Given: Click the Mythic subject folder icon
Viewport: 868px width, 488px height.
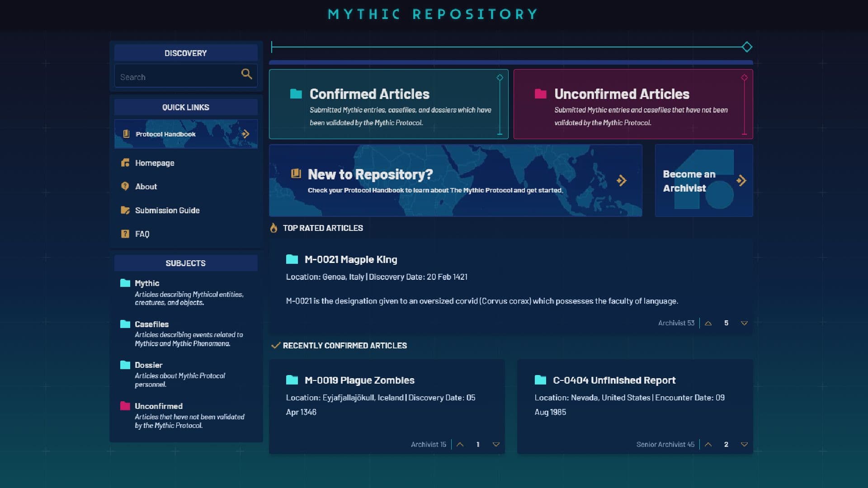Looking at the screenshot, I should (x=125, y=283).
